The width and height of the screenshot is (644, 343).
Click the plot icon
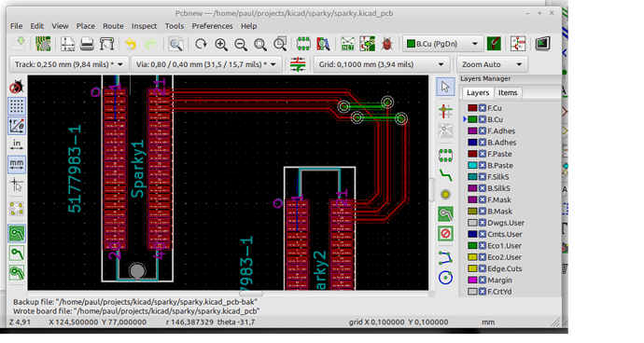coord(106,44)
